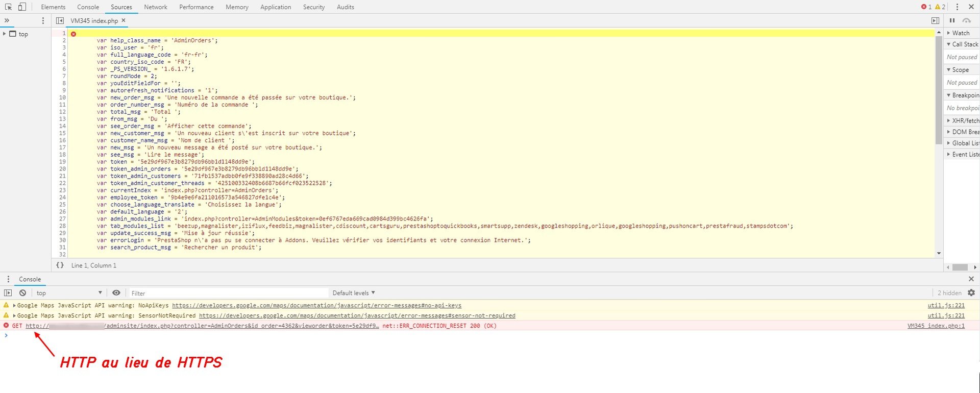Open the Network tab
980x393 pixels.
pos(156,7)
